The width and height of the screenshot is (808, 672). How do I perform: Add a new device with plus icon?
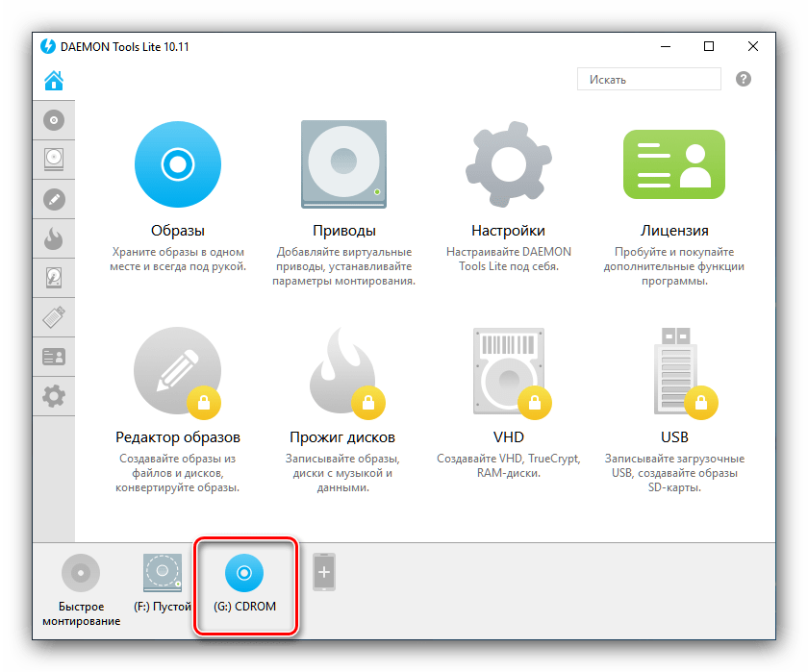point(324,572)
